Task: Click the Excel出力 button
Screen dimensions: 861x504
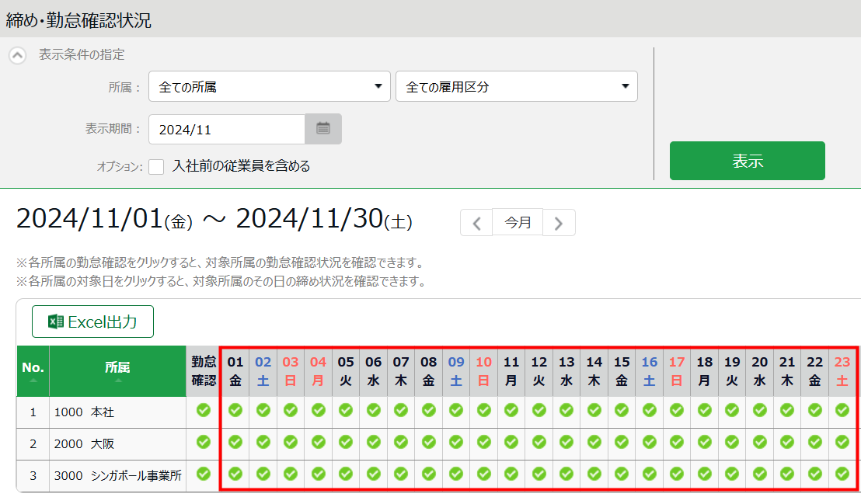Action: (92, 322)
